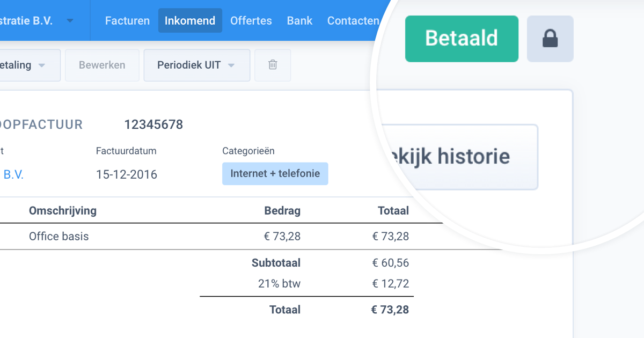This screenshot has width=644, height=338.
Task: Select Offertes in the navigation bar
Action: [251, 20]
